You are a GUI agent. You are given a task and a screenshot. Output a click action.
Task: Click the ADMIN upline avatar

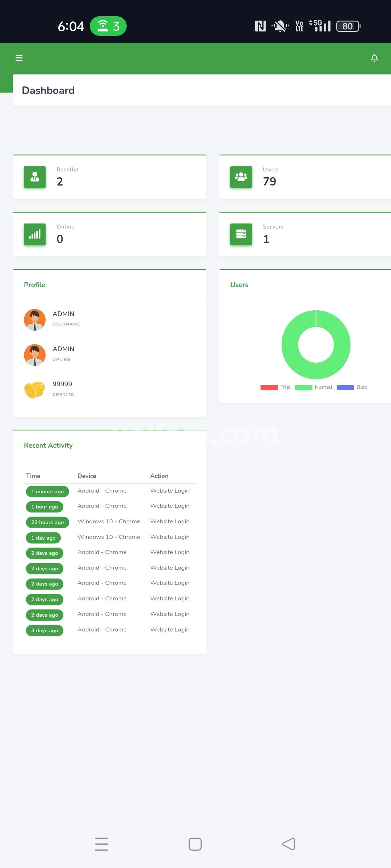(35, 355)
